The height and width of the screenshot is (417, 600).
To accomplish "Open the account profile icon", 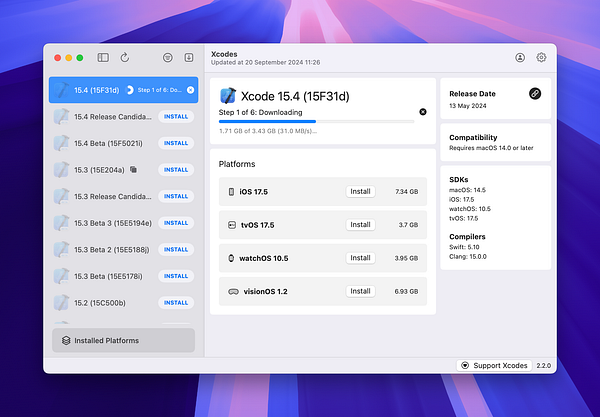I will pyautogui.click(x=520, y=57).
